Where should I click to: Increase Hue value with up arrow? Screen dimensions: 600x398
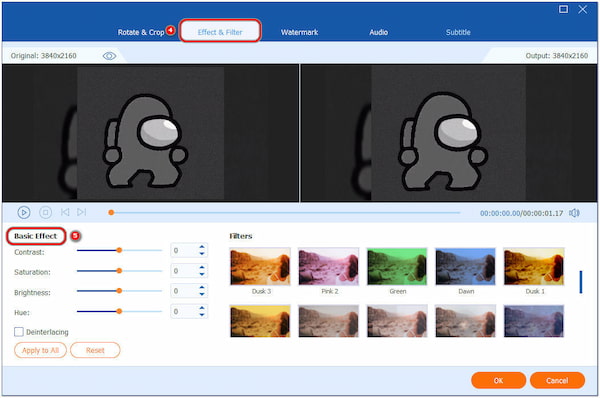point(202,308)
